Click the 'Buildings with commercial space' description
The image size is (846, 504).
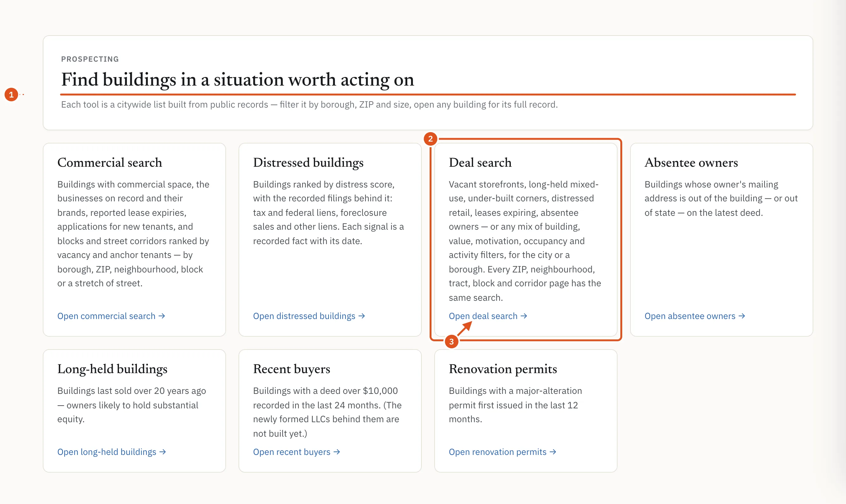[133, 234]
